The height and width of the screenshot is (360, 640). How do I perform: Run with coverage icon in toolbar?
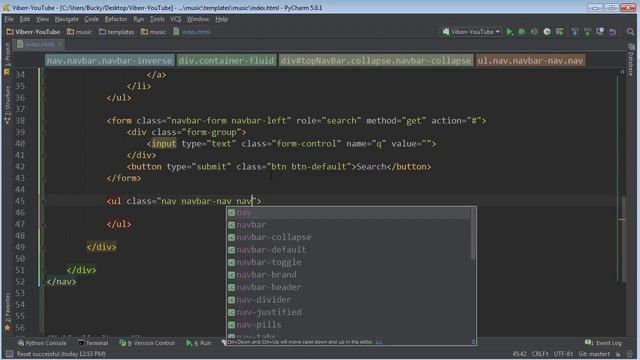point(534,32)
